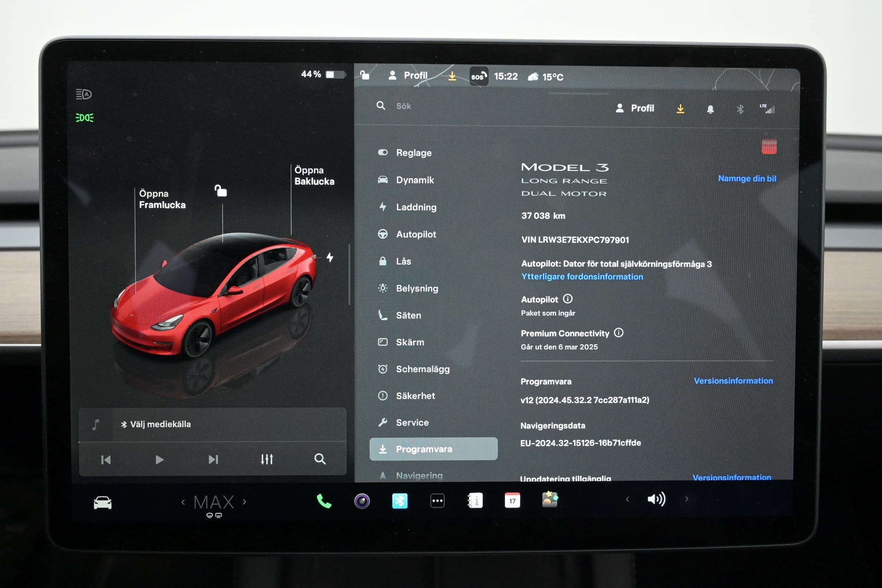Open the calendar app showing 17
Image resolution: width=882 pixels, height=588 pixels.
coord(512,500)
